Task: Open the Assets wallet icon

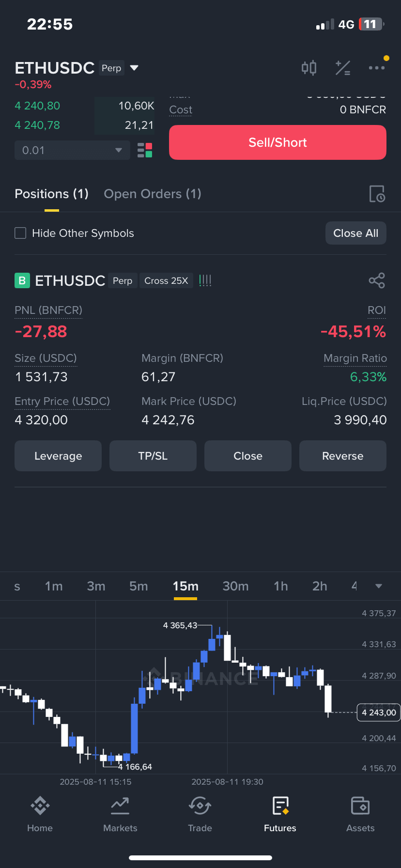Action: 360,806
